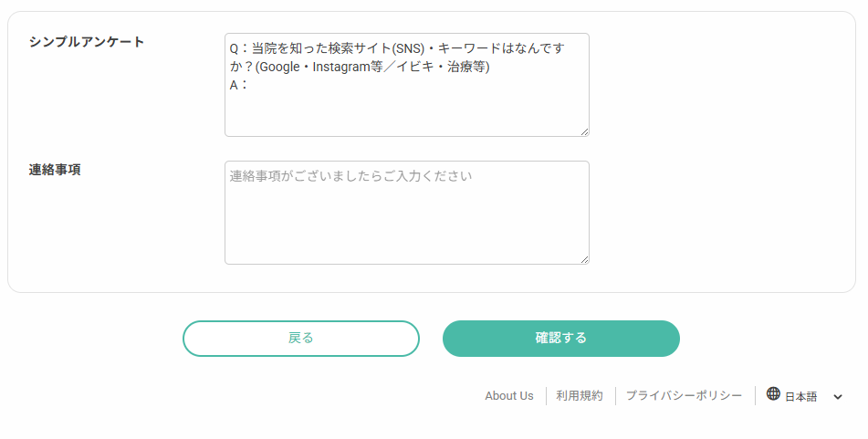The height and width of the screenshot is (439, 868).
Task: Grab the シンプルアンケート textarea resize handle
Action: pos(584,131)
